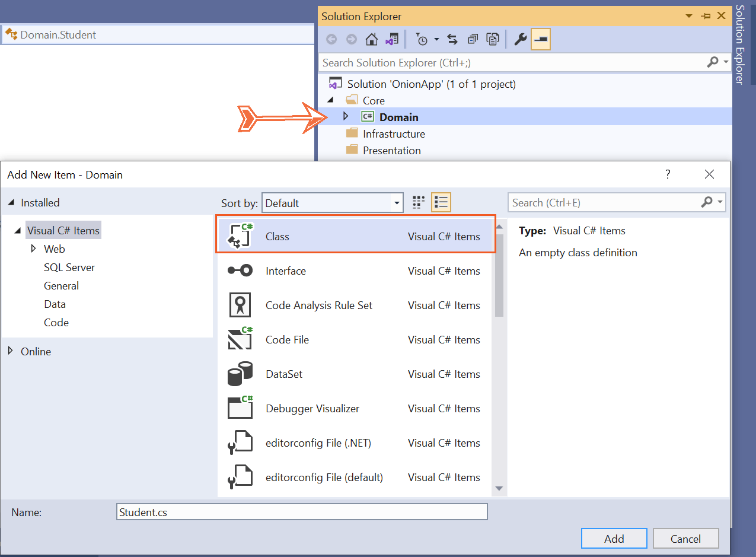Click the template list scroll up arrow
This screenshot has width=756, height=557.
tap(499, 227)
